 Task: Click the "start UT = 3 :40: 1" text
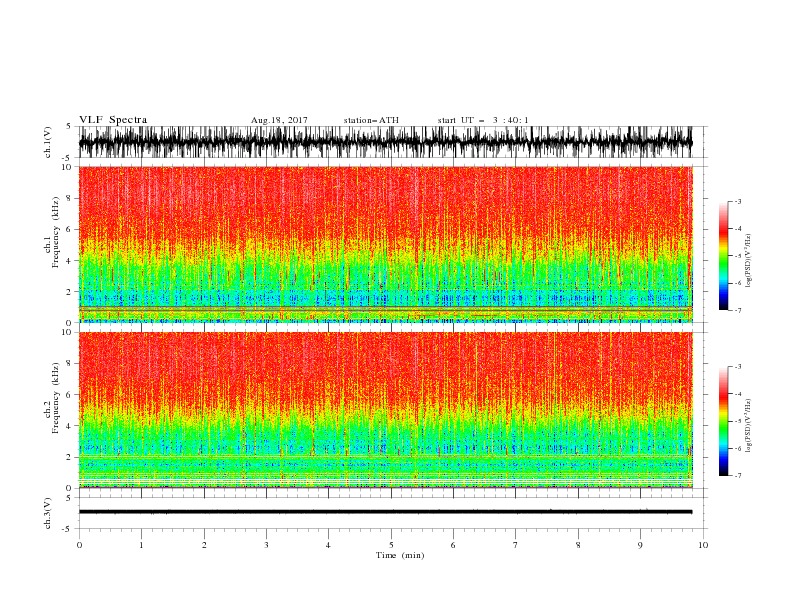tap(483, 120)
